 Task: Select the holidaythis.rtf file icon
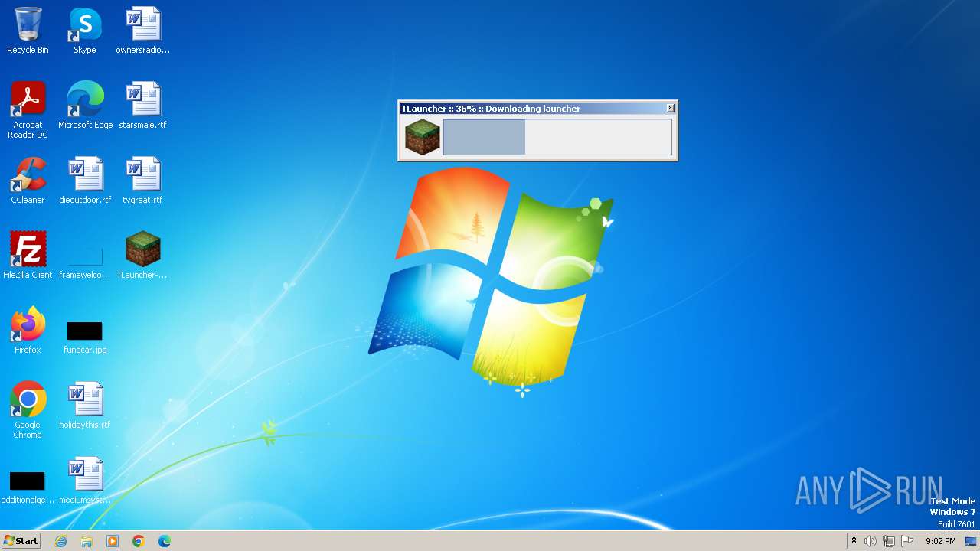coord(85,406)
